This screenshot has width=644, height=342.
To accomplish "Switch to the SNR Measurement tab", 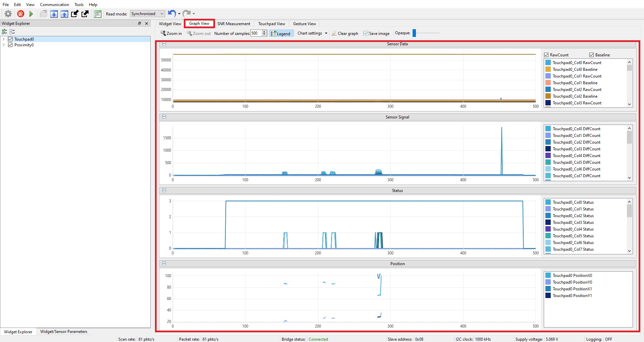I will pyautogui.click(x=234, y=24).
